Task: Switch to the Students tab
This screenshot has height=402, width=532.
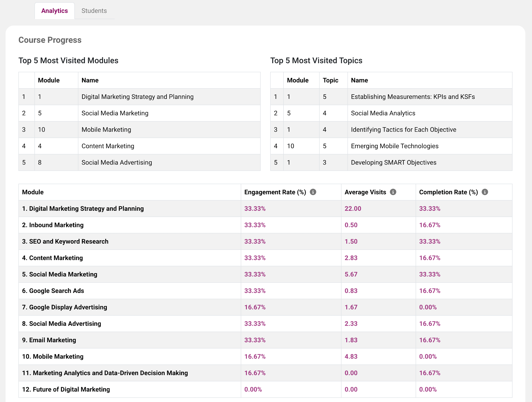Action: tap(94, 11)
